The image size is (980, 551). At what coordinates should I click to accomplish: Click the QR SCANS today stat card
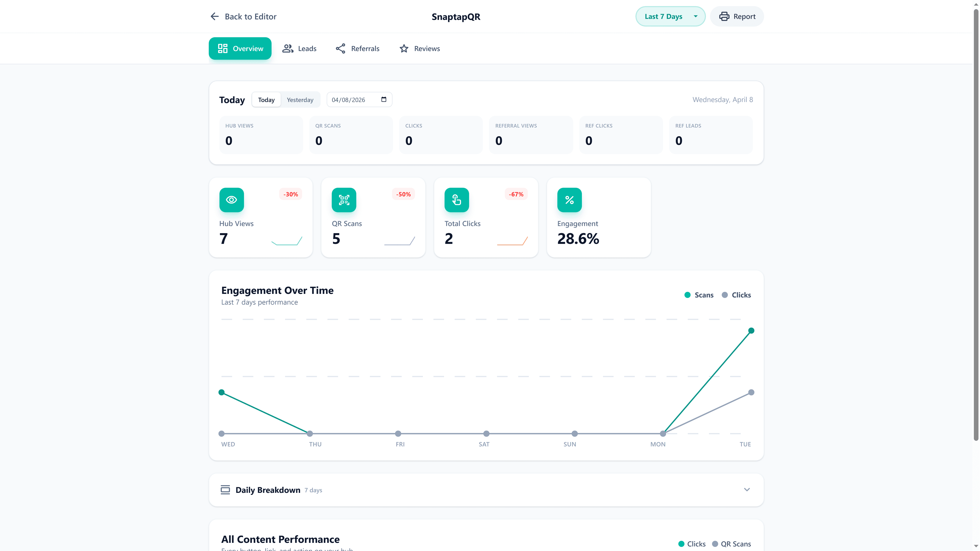(351, 135)
